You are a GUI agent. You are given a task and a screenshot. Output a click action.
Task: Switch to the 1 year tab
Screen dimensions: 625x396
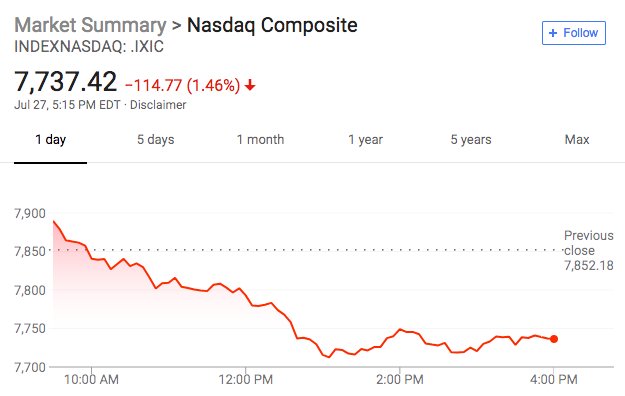[x=366, y=140]
